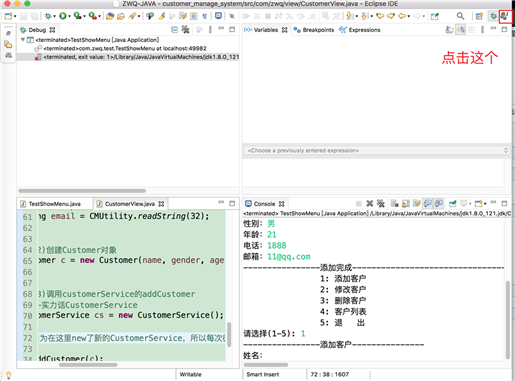Open the Coverage launch dropdown arrow

click(x=84, y=16)
